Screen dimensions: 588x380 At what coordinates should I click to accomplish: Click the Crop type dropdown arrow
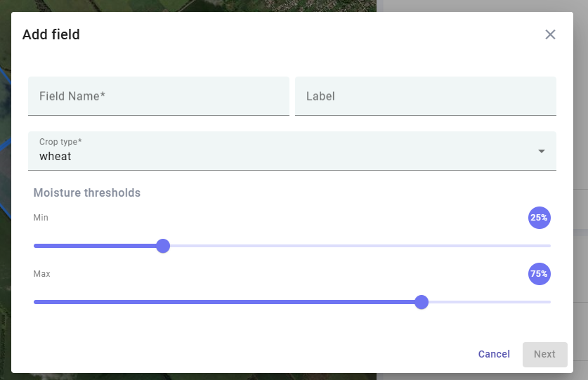click(x=541, y=151)
